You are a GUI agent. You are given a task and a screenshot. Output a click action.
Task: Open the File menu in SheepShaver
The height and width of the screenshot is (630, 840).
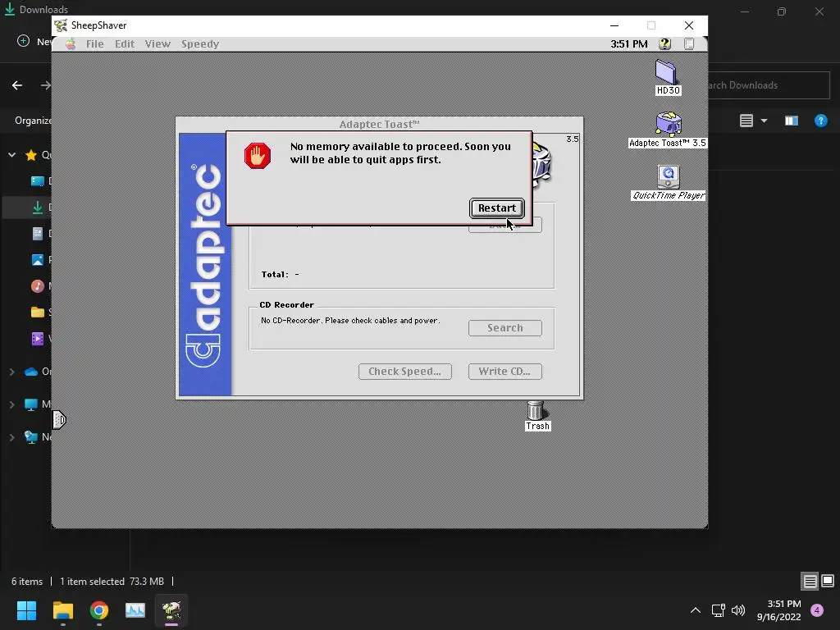point(95,44)
